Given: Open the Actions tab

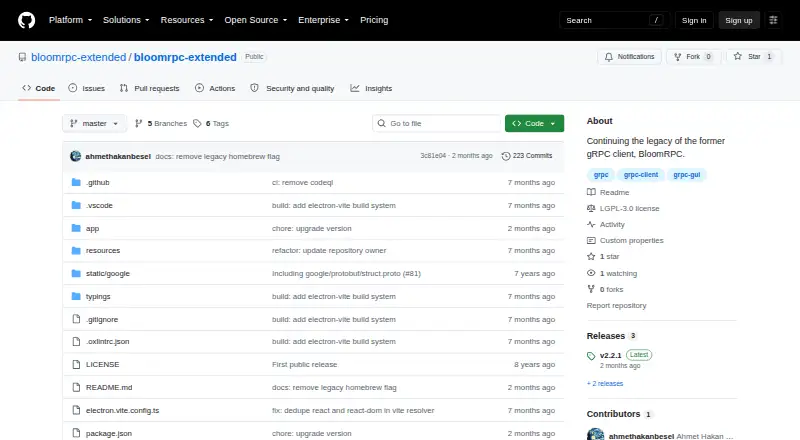Looking at the screenshot, I should (x=215, y=88).
